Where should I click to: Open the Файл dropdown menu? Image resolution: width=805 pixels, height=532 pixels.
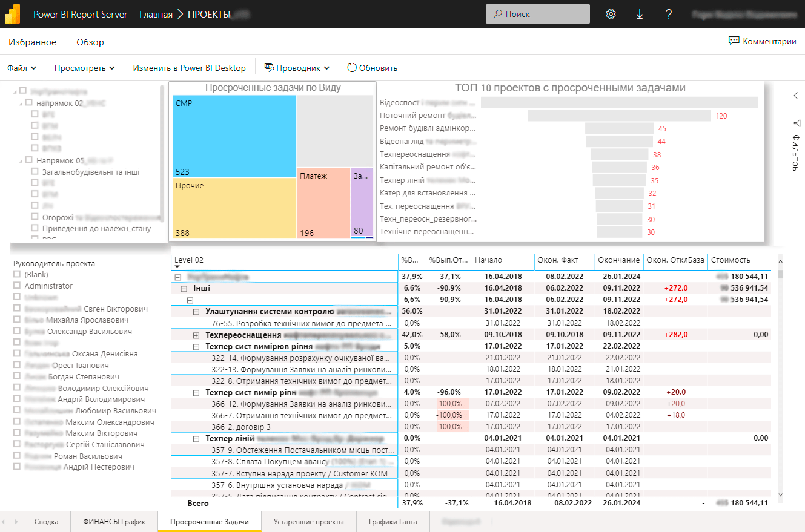(x=22, y=68)
